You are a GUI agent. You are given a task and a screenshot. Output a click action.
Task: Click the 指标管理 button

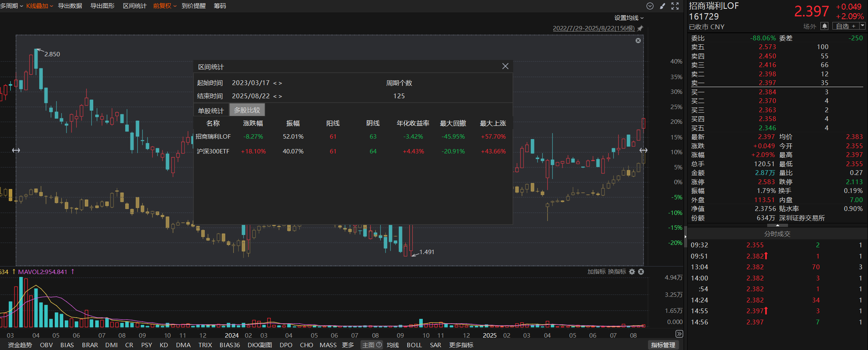coord(663,345)
